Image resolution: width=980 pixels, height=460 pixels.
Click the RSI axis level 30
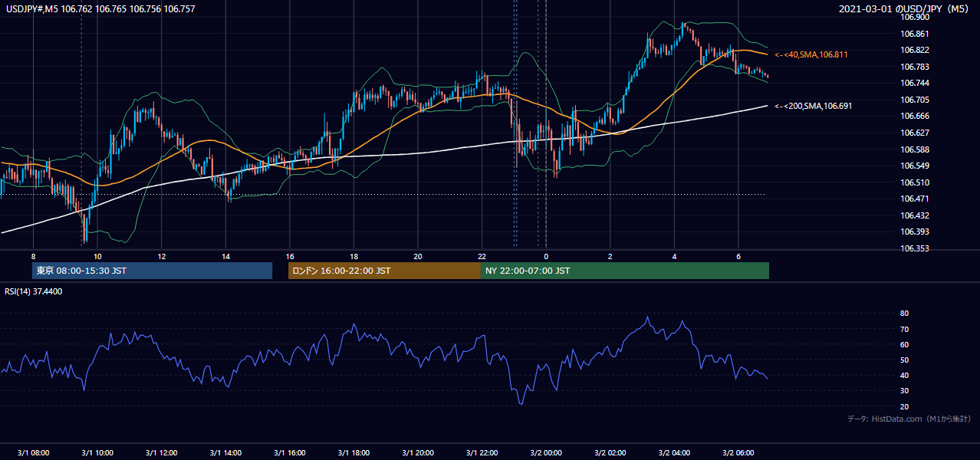coord(904,391)
